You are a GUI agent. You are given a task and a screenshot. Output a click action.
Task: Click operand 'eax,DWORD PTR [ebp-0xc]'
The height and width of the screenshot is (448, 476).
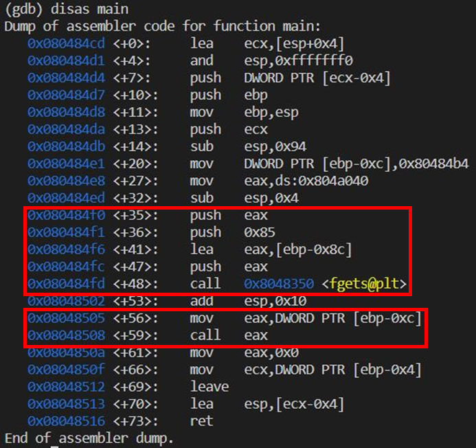coord(333,318)
